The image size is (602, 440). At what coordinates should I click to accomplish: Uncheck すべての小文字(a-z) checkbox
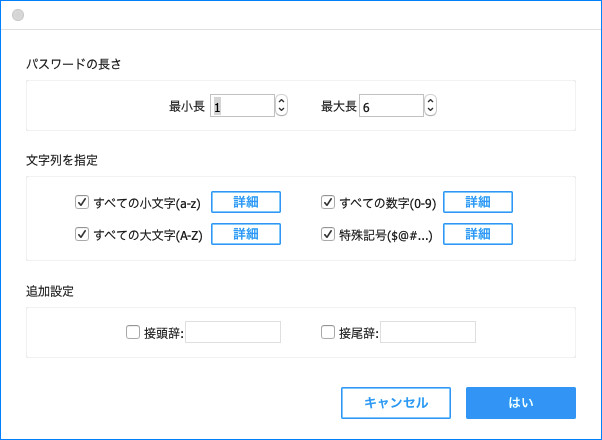[x=82, y=203]
